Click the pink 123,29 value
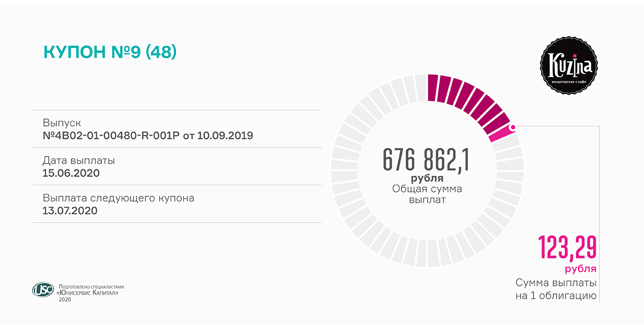The width and height of the screenshot is (644, 325). [568, 248]
